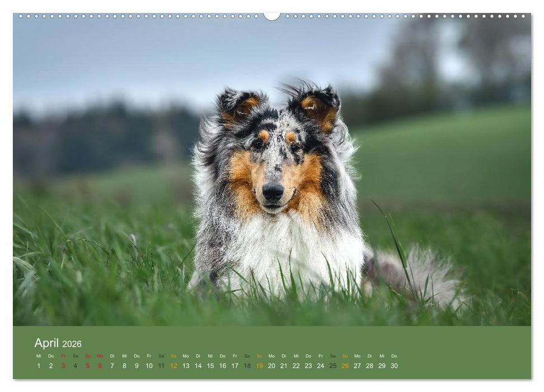The height and width of the screenshot is (392, 544).
Task: Click the orange Sunday date 12
Action: pos(173,365)
